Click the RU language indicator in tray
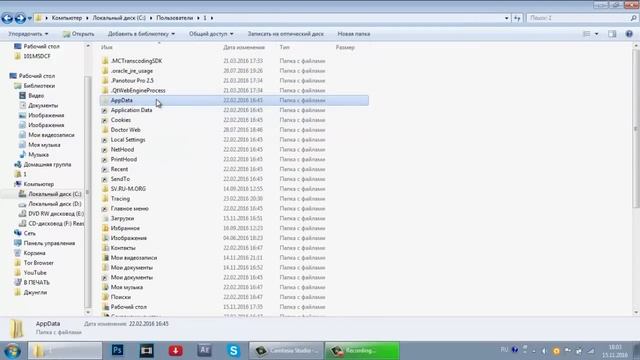640x360 pixels. pos(504,350)
